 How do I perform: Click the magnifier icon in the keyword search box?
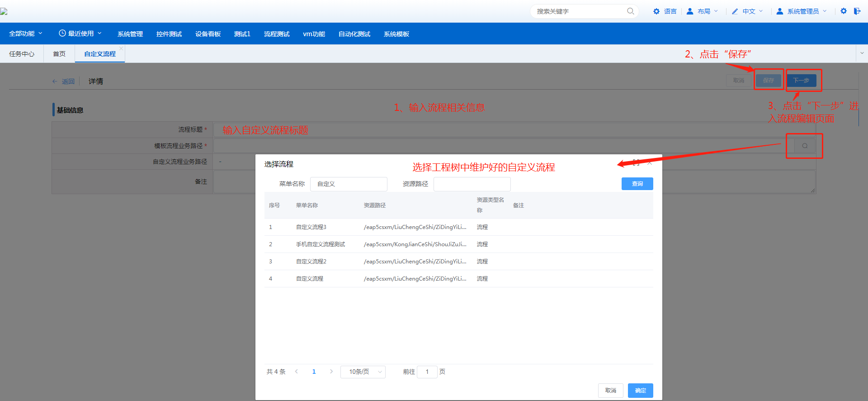pos(630,11)
